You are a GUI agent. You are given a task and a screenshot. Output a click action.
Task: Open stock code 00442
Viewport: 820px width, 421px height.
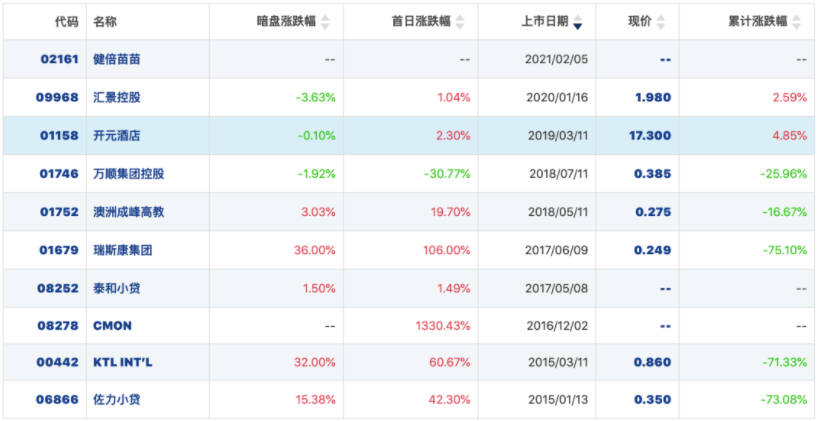pos(58,362)
